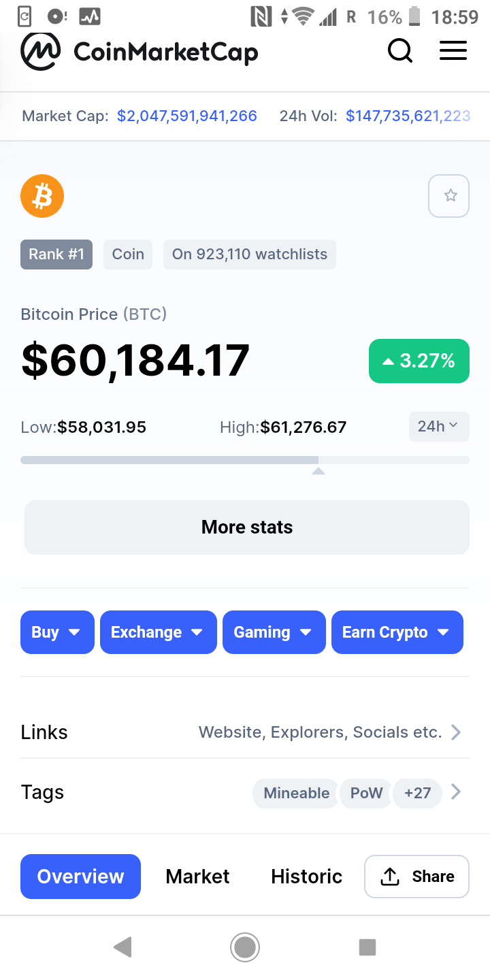
Task: Tap the Android home circle icon
Action: point(245,947)
